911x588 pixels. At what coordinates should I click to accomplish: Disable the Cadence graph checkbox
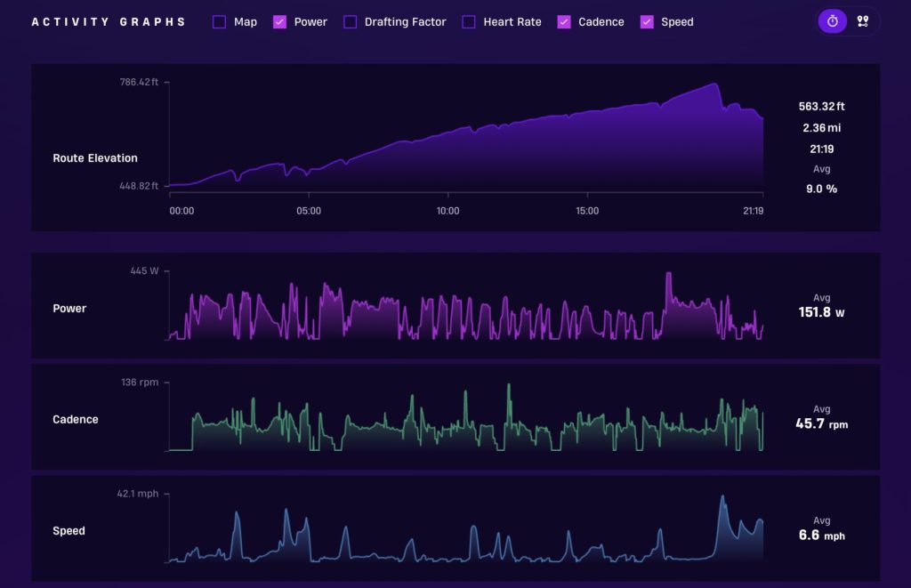[x=564, y=22]
